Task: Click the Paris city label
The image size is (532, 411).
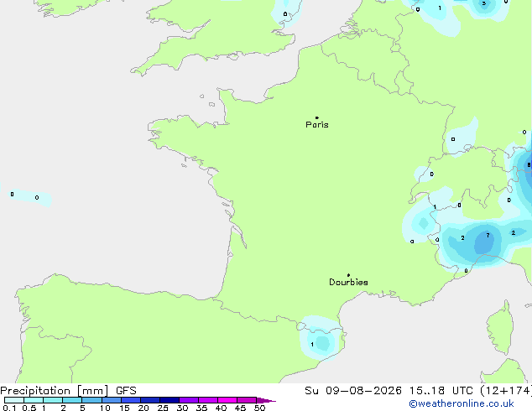Action: coord(317,125)
